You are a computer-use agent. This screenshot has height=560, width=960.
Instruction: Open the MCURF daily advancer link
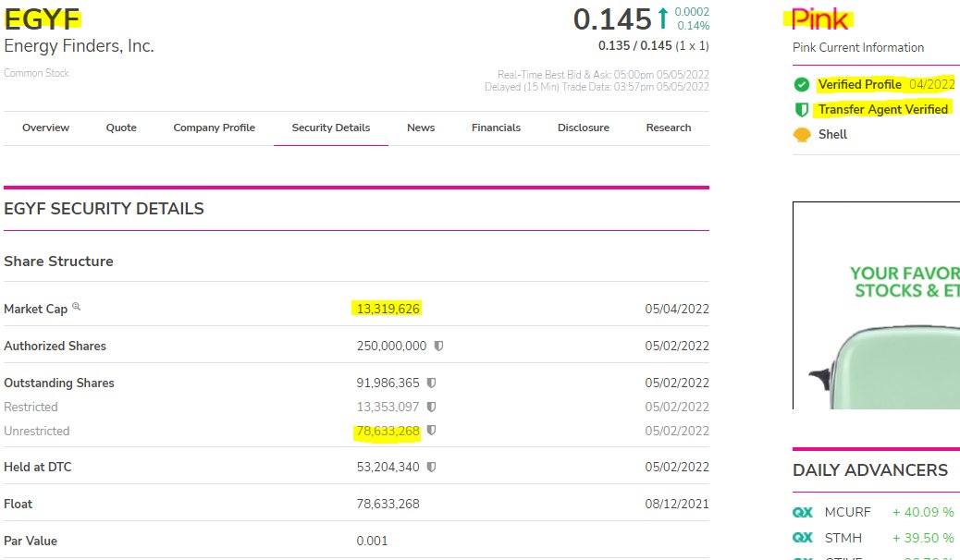tap(847, 512)
